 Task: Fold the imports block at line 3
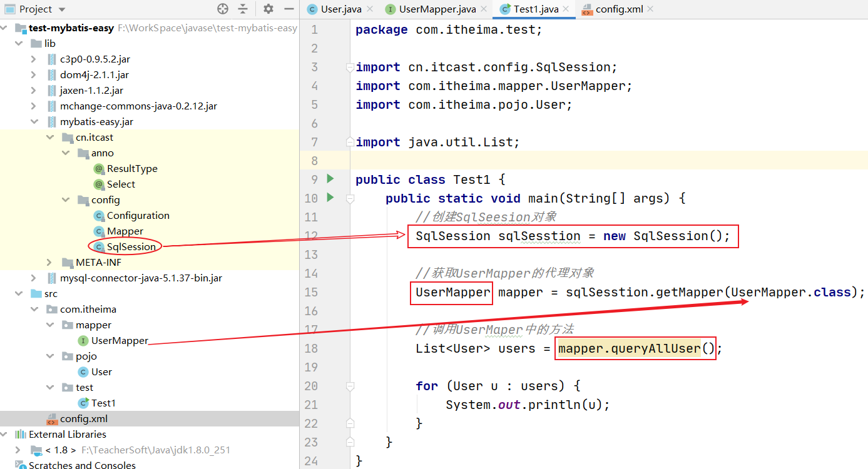point(350,67)
